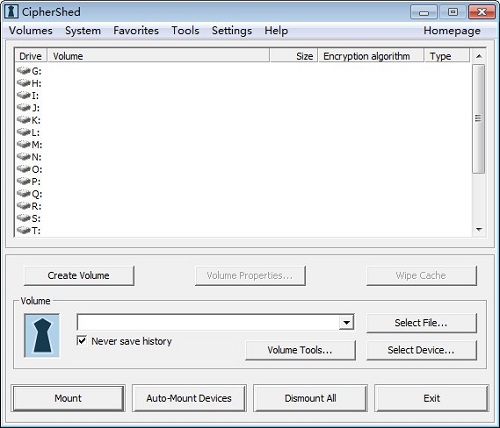Click the Create Volume button

79,275
